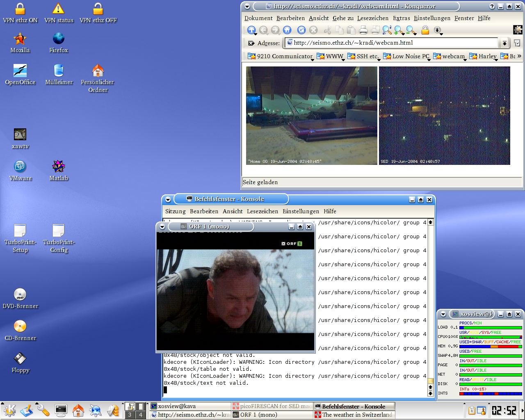
Task: Click the printer icon in Konqueror toolbar
Action: pyautogui.click(x=363, y=30)
